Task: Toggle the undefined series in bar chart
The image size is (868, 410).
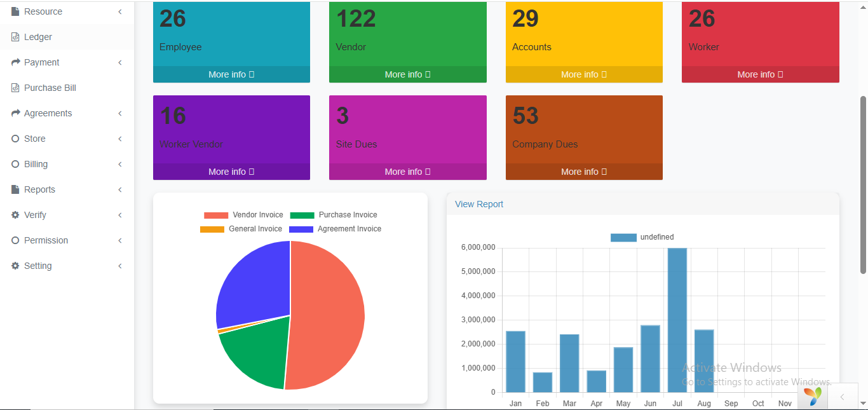Action: click(642, 236)
